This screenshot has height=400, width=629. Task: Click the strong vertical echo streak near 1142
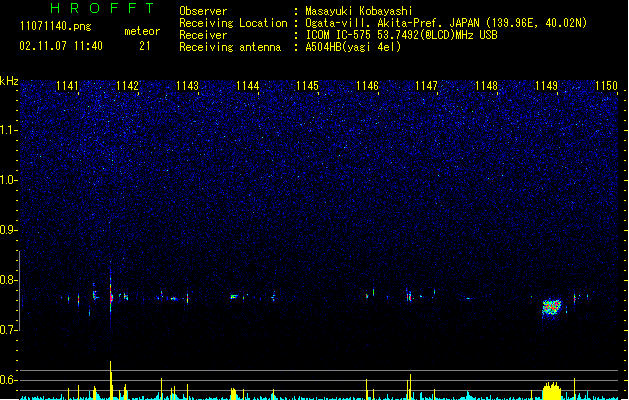[111, 295]
